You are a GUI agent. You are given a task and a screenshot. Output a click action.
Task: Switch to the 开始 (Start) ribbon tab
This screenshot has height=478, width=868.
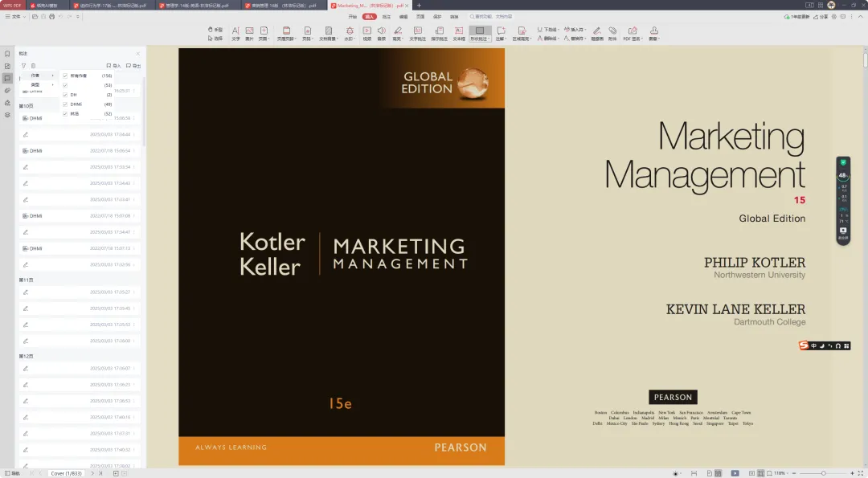point(353,17)
